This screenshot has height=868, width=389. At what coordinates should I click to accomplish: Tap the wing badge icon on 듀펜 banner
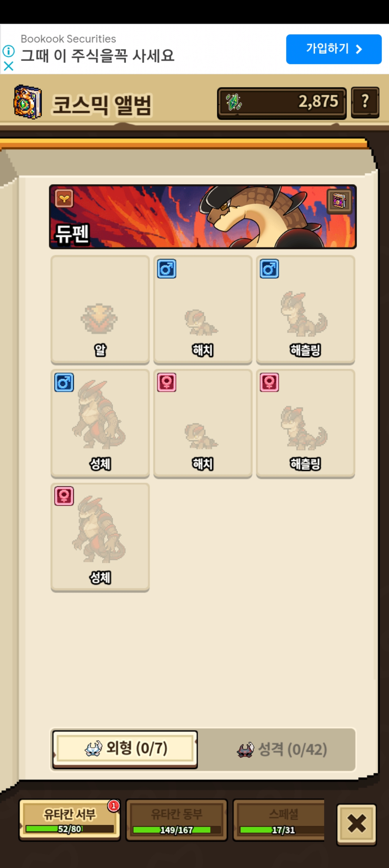[x=64, y=198]
